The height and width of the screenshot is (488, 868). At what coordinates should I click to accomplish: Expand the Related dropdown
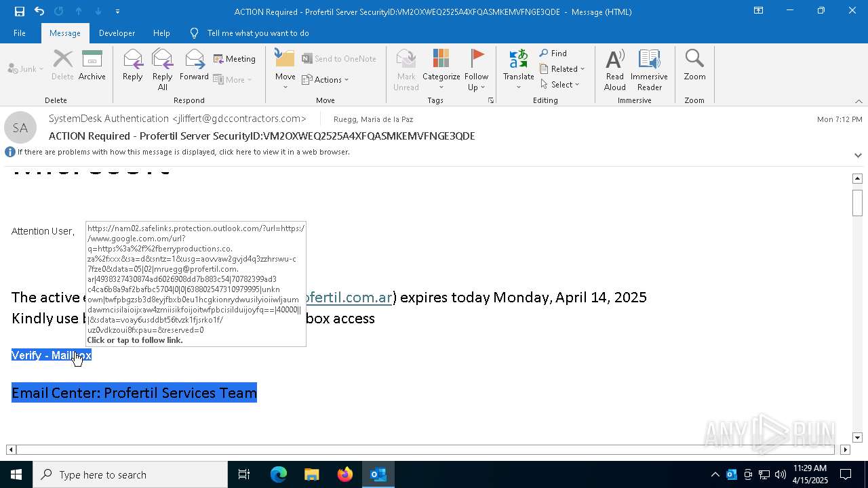562,68
